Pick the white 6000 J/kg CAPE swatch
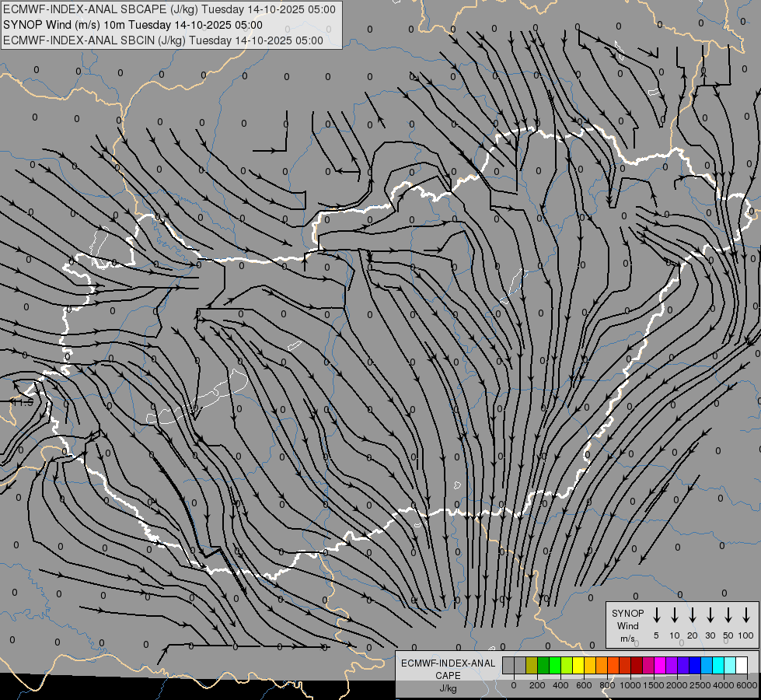 (x=742, y=665)
